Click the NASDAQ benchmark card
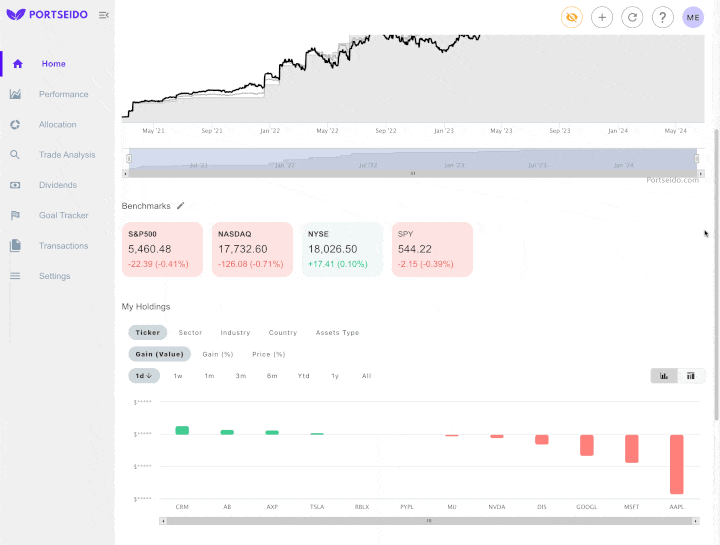Viewport: 720px width, 545px height. pos(252,249)
